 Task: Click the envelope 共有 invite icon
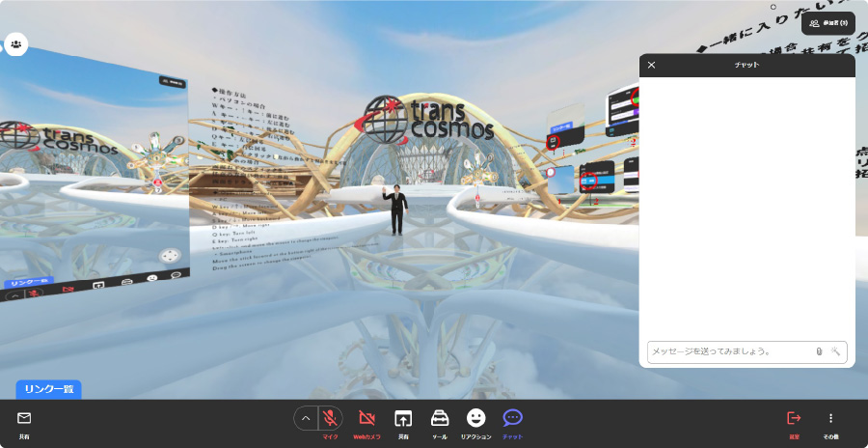(24, 418)
